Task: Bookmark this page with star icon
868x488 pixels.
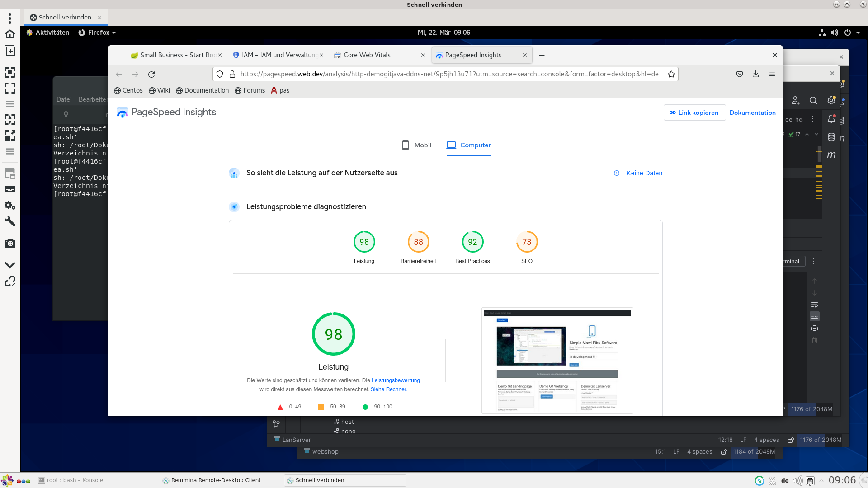Action: [671, 74]
